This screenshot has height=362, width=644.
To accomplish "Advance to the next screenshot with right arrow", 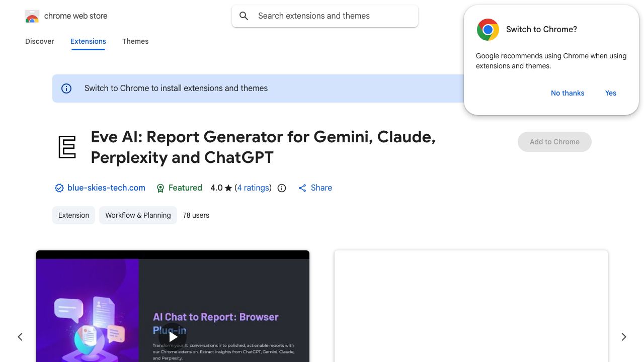I will [x=624, y=337].
